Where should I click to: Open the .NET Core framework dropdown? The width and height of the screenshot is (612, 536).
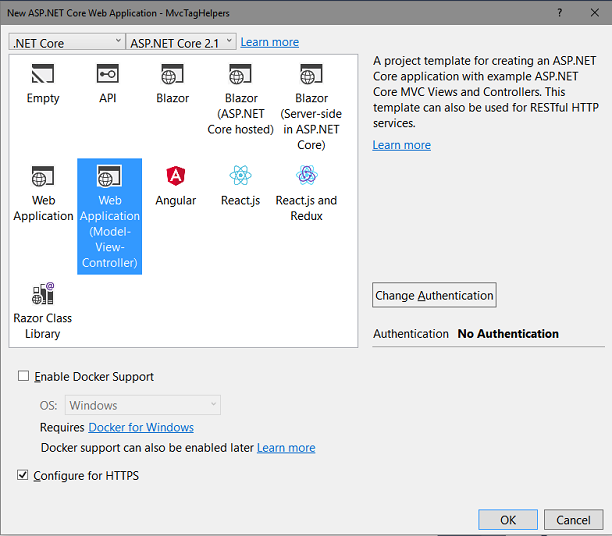67,42
